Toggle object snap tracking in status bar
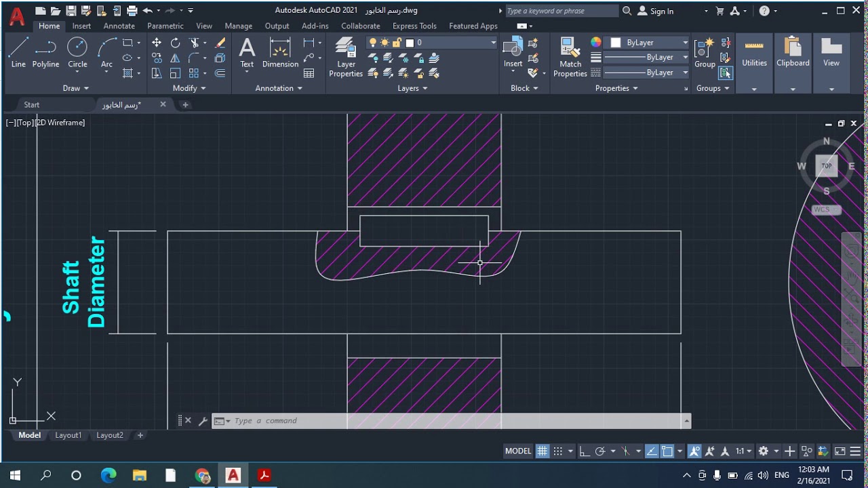The height and width of the screenshot is (488, 868). [x=652, y=451]
